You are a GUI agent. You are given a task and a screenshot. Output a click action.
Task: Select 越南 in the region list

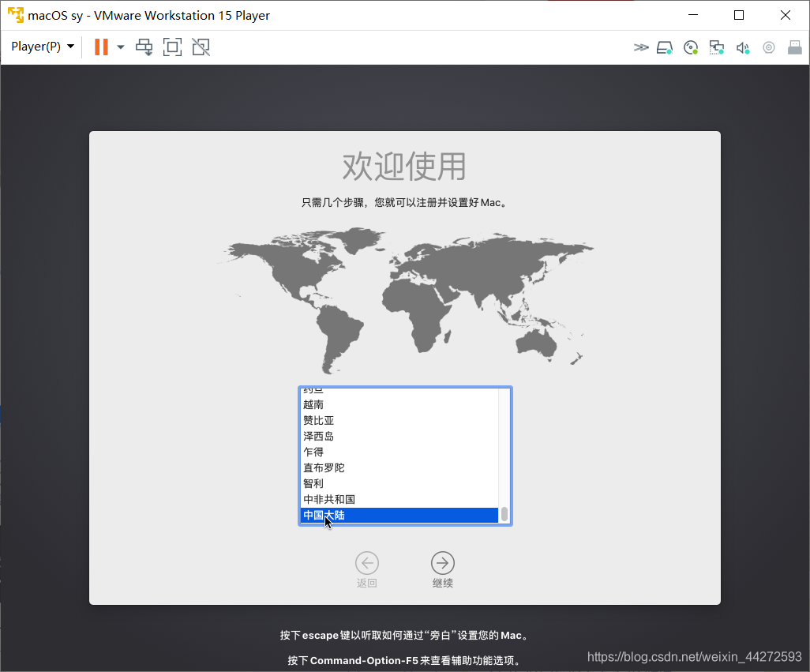click(x=313, y=404)
